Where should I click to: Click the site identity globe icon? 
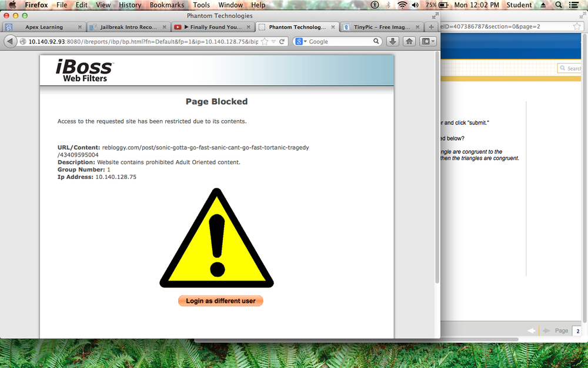(x=23, y=41)
